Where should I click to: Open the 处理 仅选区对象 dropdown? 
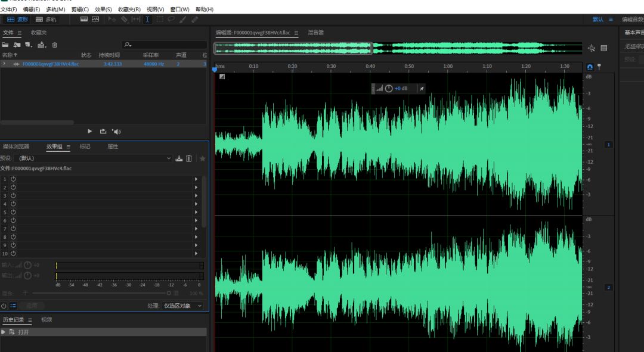coord(182,306)
